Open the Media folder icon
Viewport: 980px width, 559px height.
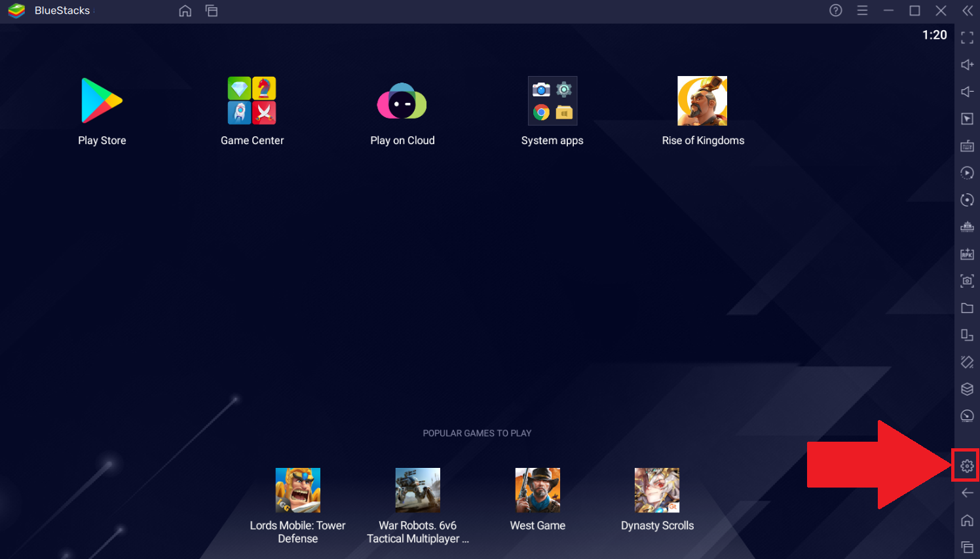(967, 308)
